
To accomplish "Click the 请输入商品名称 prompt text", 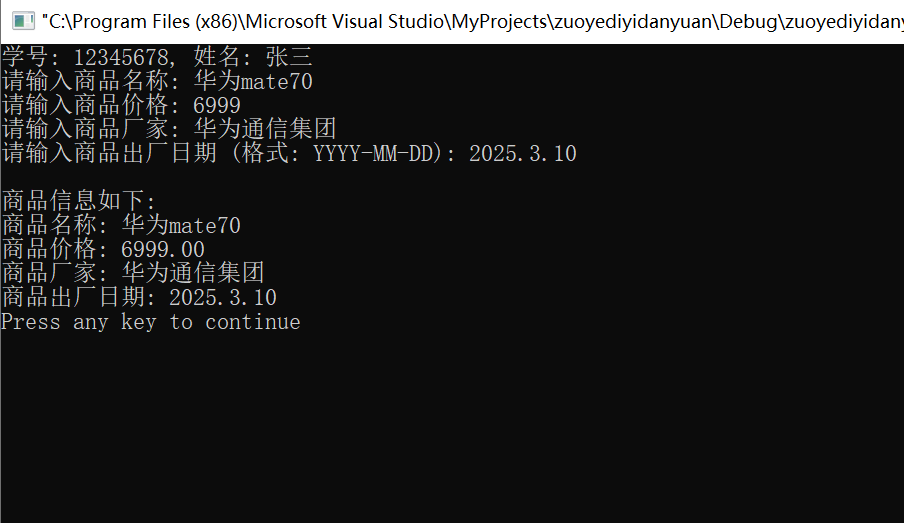I will point(85,81).
